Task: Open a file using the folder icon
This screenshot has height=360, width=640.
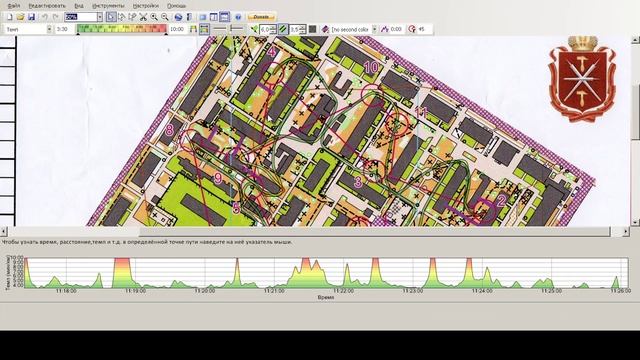Action: [x=20, y=17]
